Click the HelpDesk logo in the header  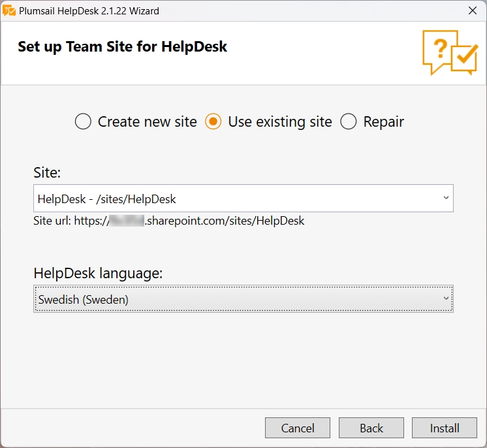tap(450, 52)
